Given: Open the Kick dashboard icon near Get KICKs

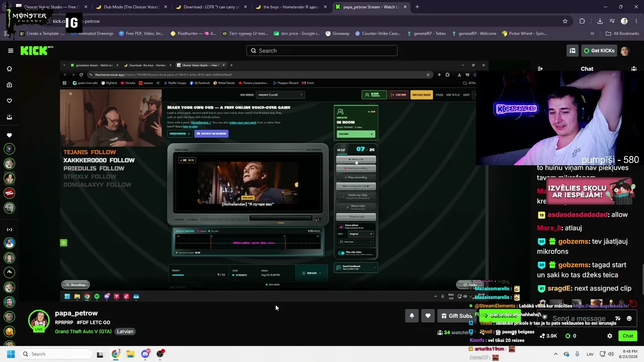Looking at the screenshot, I should pos(572,51).
